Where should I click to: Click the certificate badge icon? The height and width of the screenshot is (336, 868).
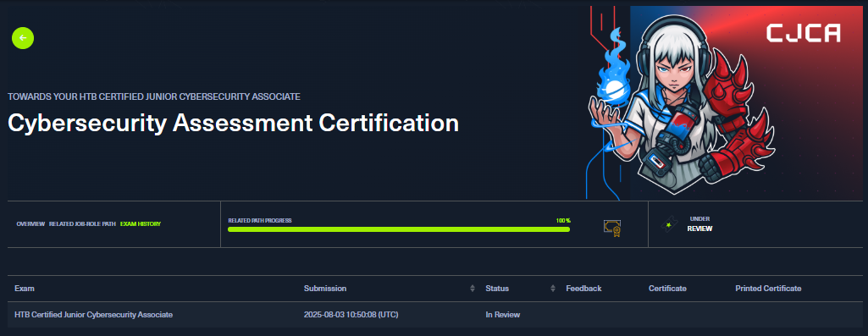[611, 228]
